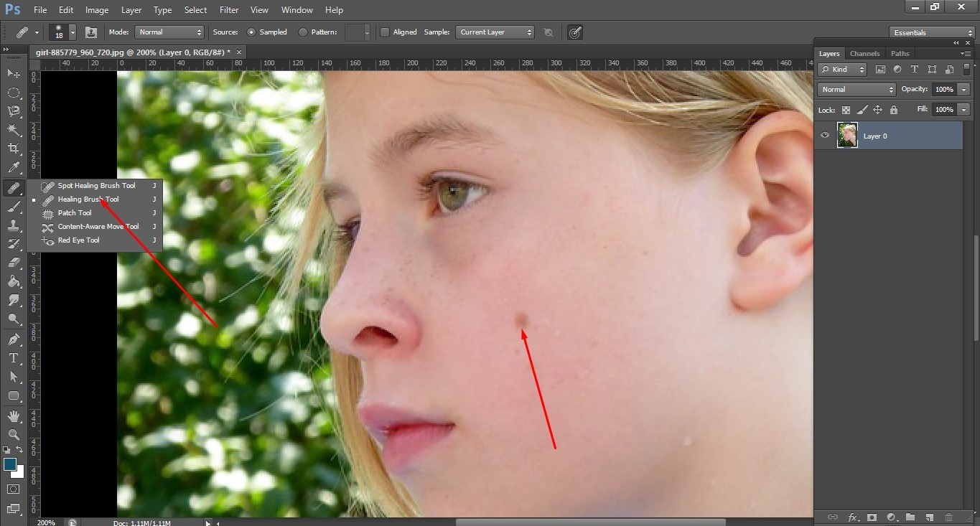This screenshot has height=526, width=980.
Task: Open the layer blend mode Normal dropdown
Action: click(x=857, y=90)
